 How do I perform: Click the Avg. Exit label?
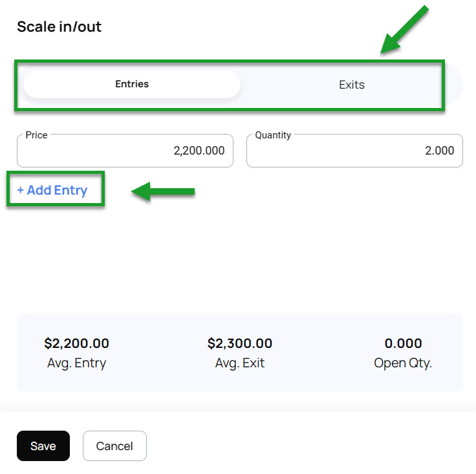click(240, 363)
